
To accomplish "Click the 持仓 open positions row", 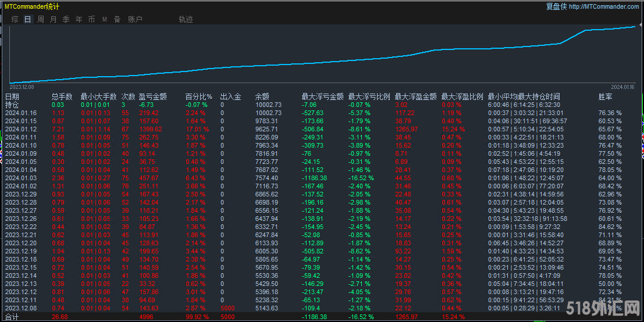I will point(12,105).
